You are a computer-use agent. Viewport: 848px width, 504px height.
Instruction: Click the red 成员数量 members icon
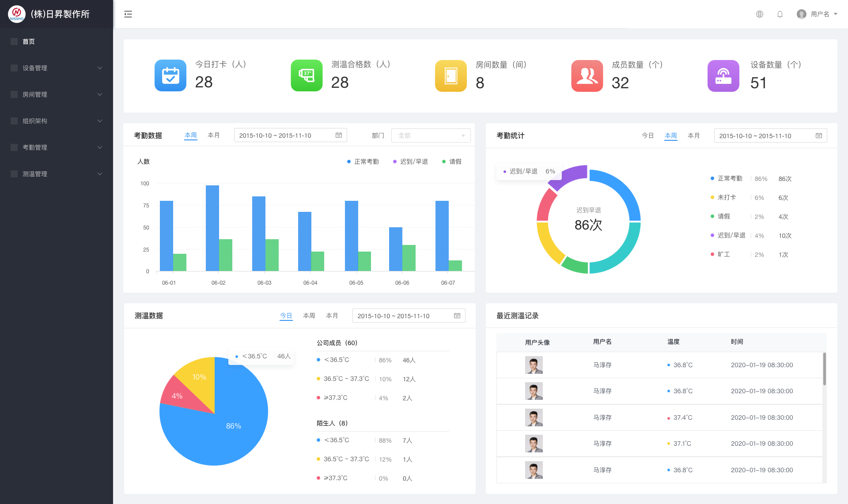[x=587, y=75]
